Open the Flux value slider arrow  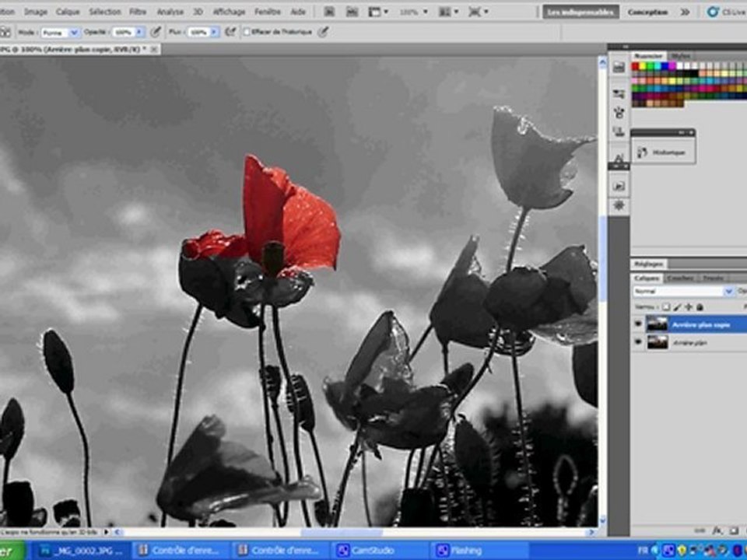click(214, 33)
